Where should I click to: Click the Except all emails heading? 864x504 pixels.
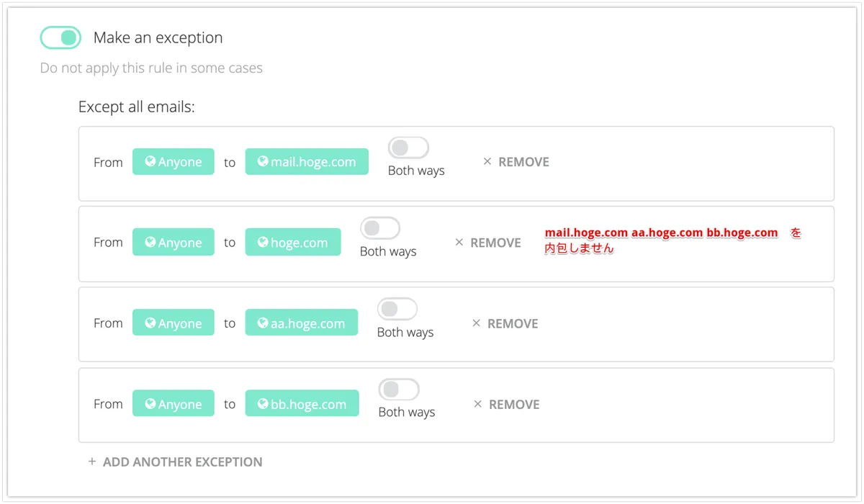click(137, 107)
